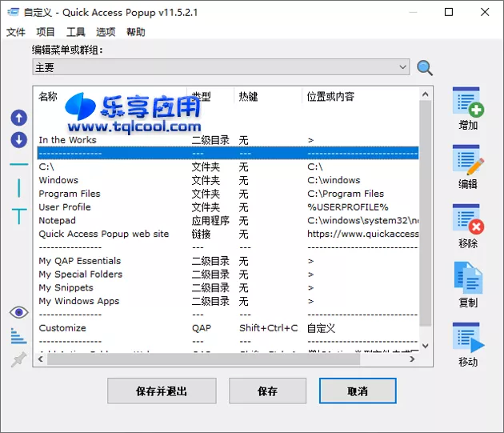Open the 帮助 menu

[x=136, y=32]
